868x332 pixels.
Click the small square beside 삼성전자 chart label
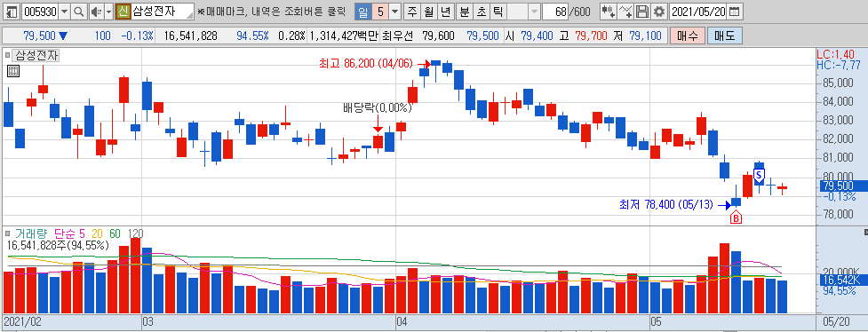[x=7, y=55]
